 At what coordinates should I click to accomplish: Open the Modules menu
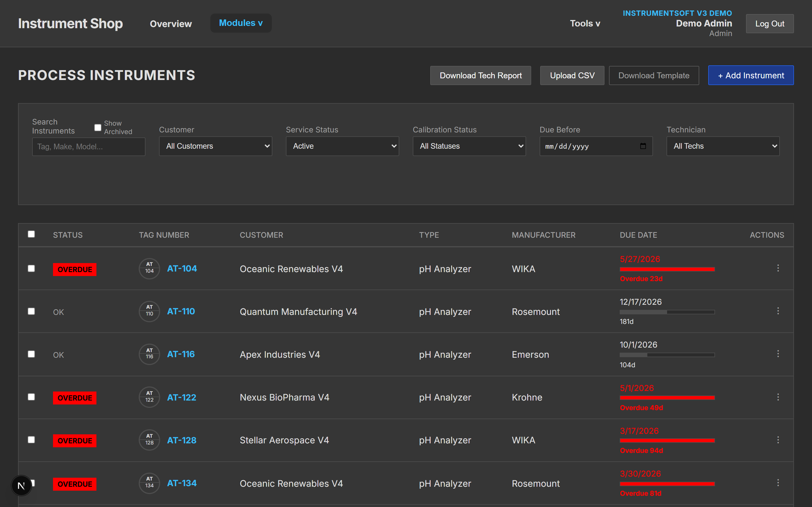(241, 23)
